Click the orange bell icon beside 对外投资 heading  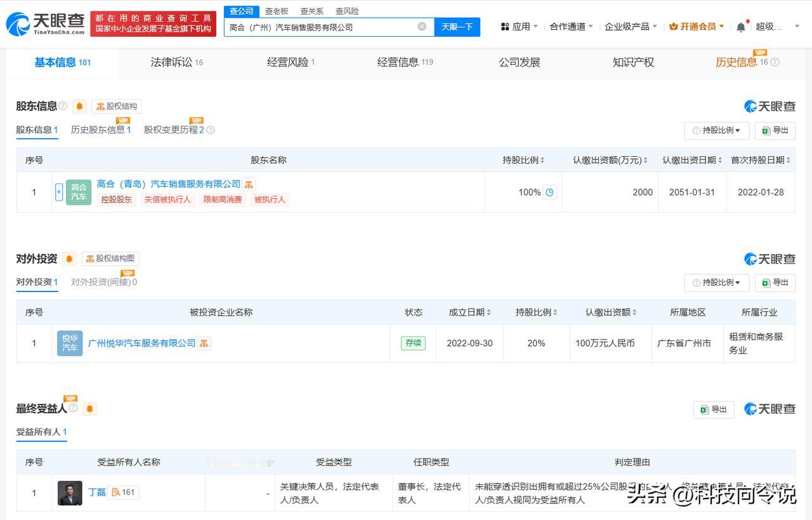[x=69, y=258]
